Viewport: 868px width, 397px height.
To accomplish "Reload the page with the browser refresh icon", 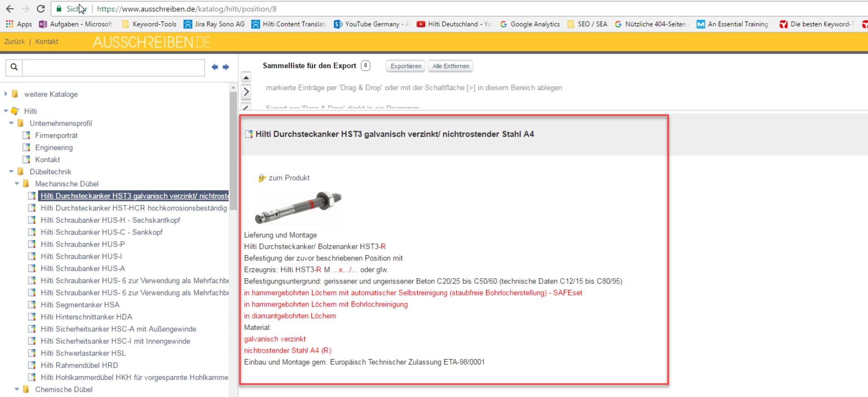I will [41, 9].
